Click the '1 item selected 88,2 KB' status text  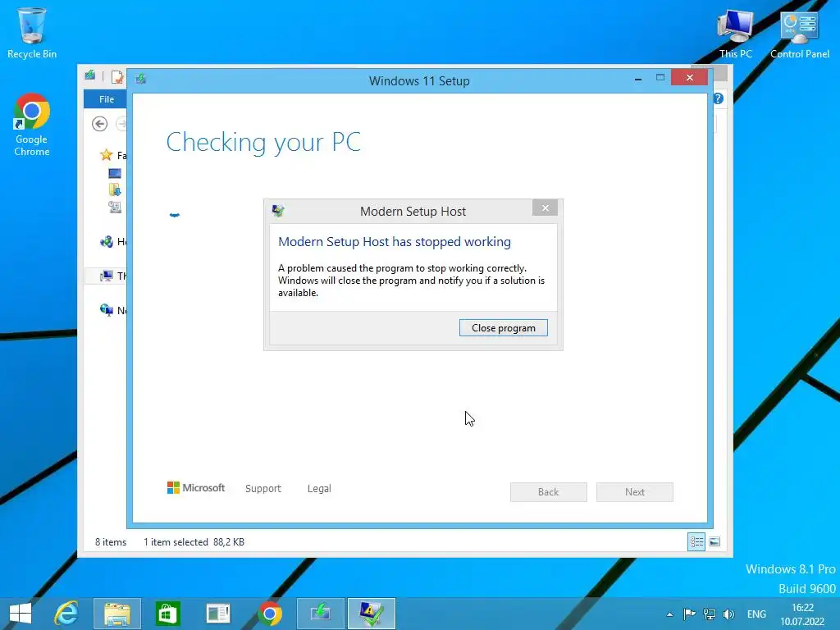(x=194, y=542)
